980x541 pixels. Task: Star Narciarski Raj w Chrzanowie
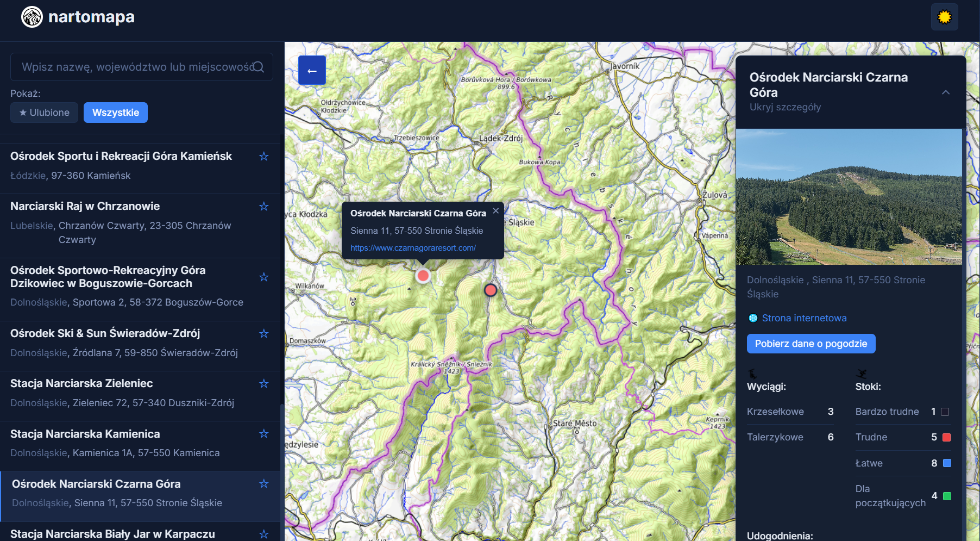(264, 207)
